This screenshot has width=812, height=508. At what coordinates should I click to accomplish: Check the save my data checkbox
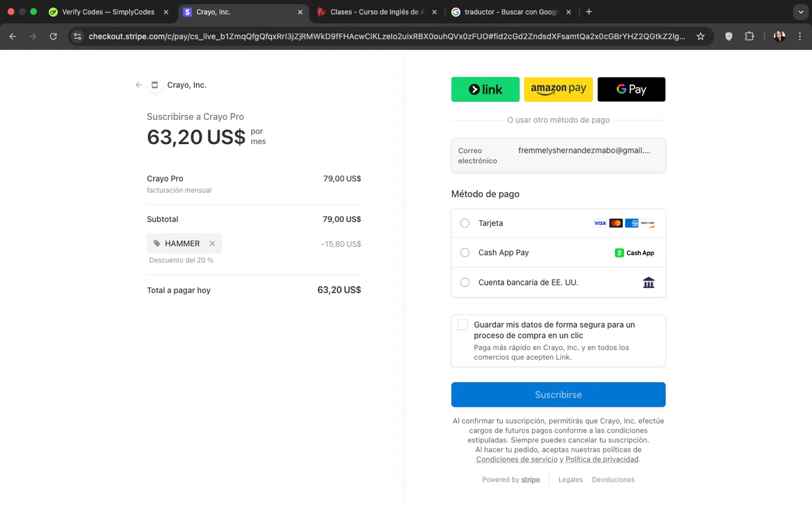point(462,325)
